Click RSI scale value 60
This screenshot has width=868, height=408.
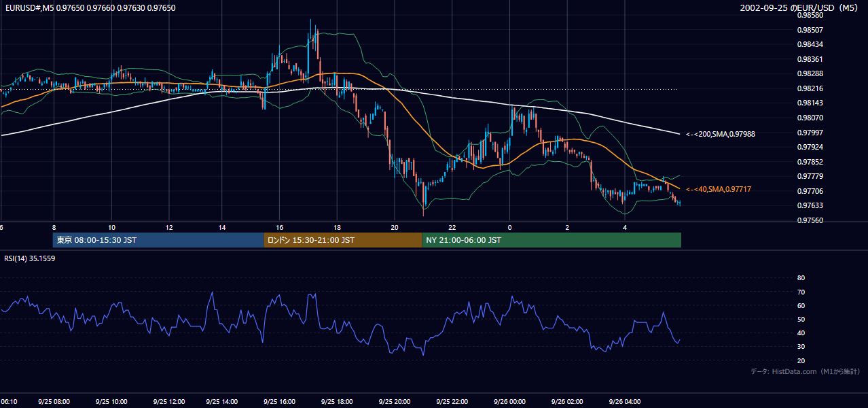801,305
